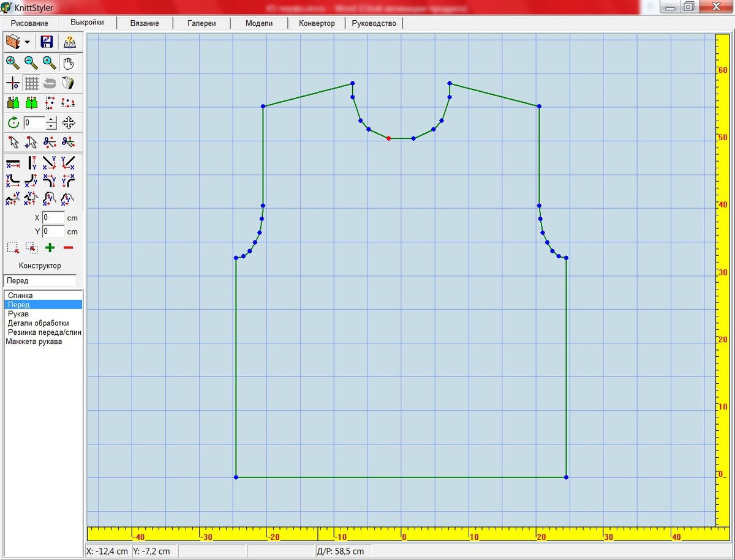Screen dimensions: 735x560
Task: Select Детали обработки in the list
Action: (43, 323)
